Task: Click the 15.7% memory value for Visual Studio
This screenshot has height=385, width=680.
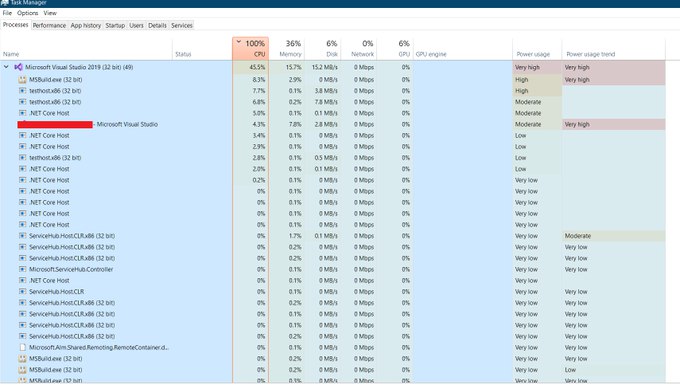Action: pos(294,67)
